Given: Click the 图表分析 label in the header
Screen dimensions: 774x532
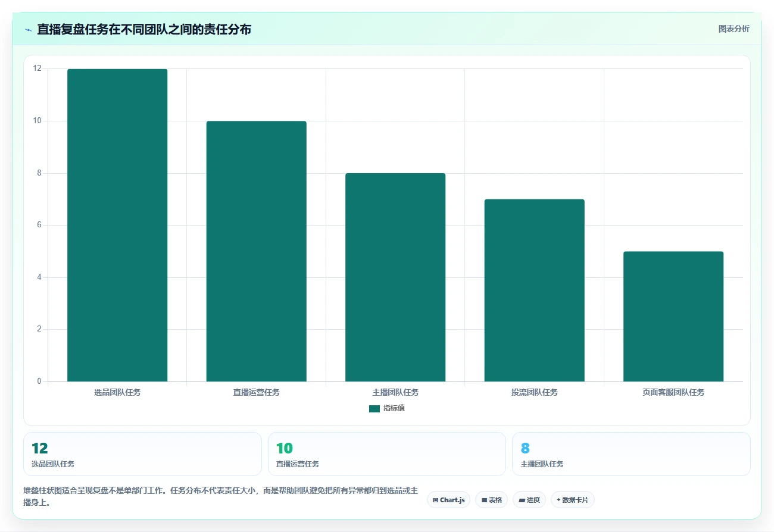Looking at the screenshot, I should [734, 29].
